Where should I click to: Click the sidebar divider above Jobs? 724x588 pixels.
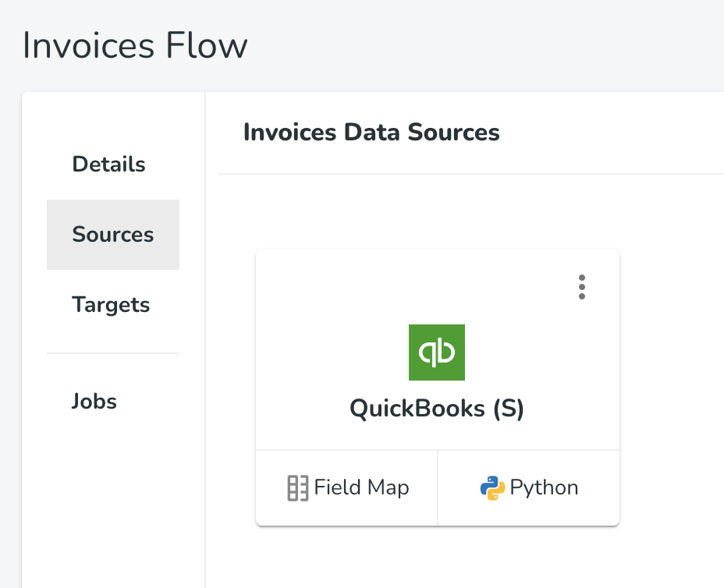[113, 353]
